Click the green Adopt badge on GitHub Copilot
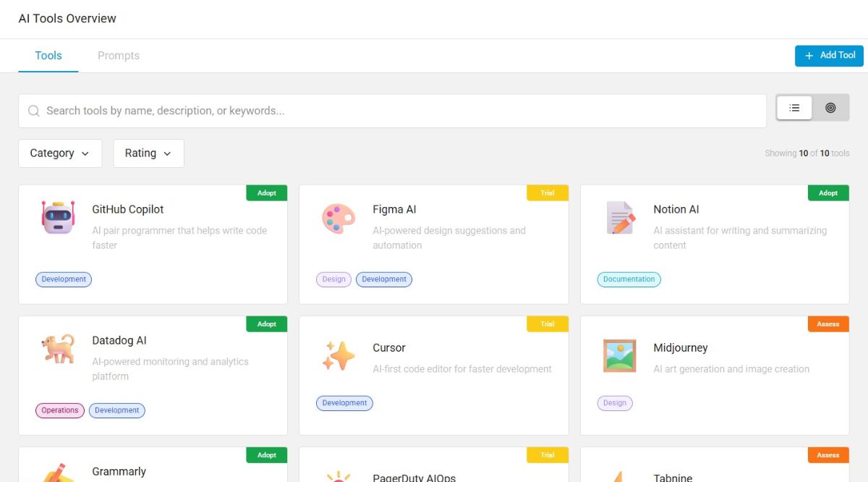Screen dimensions: 868x482 pyautogui.click(x=267, y=193)
